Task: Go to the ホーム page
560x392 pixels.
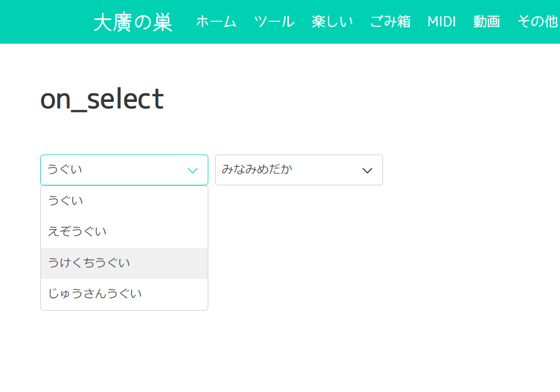Action: point(216,22)
